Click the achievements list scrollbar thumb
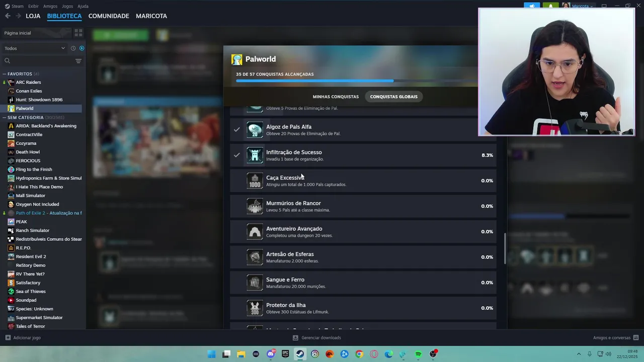Viewport: 644px width, 362px height. pos(505,248)
